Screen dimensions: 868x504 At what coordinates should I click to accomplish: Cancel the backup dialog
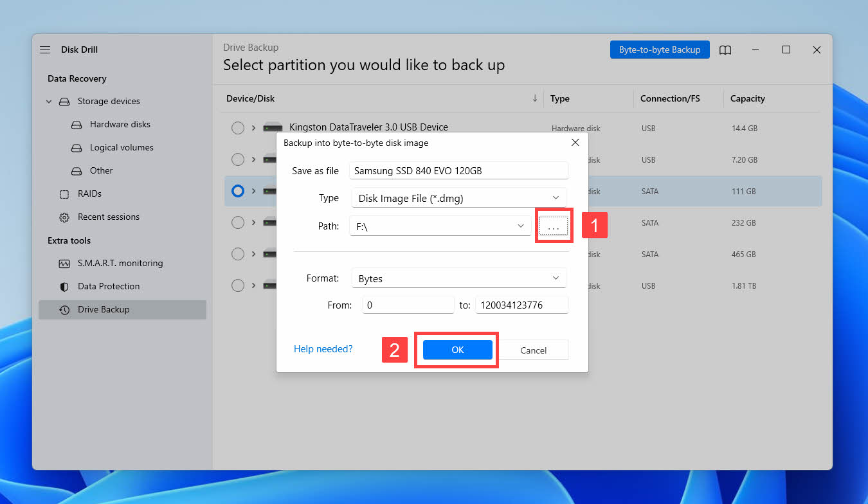click(x=534, y=350)
